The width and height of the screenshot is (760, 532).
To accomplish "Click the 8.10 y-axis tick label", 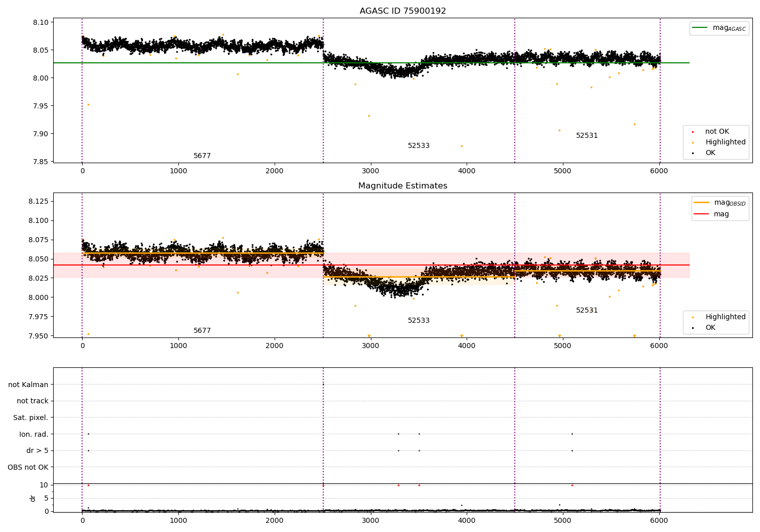I will point(41,23).
